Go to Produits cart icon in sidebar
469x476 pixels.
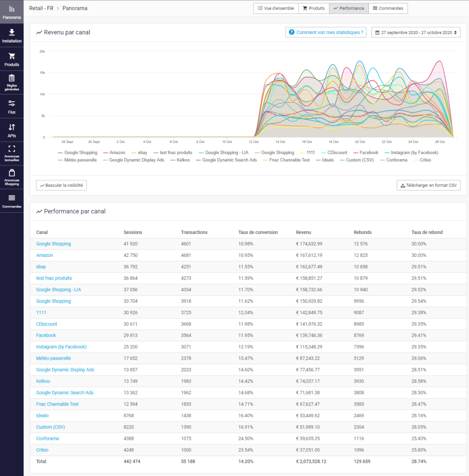click(12, 56)
